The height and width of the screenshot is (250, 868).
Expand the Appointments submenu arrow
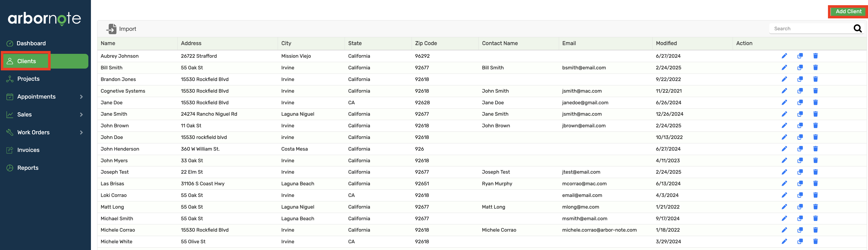point(81,97)
